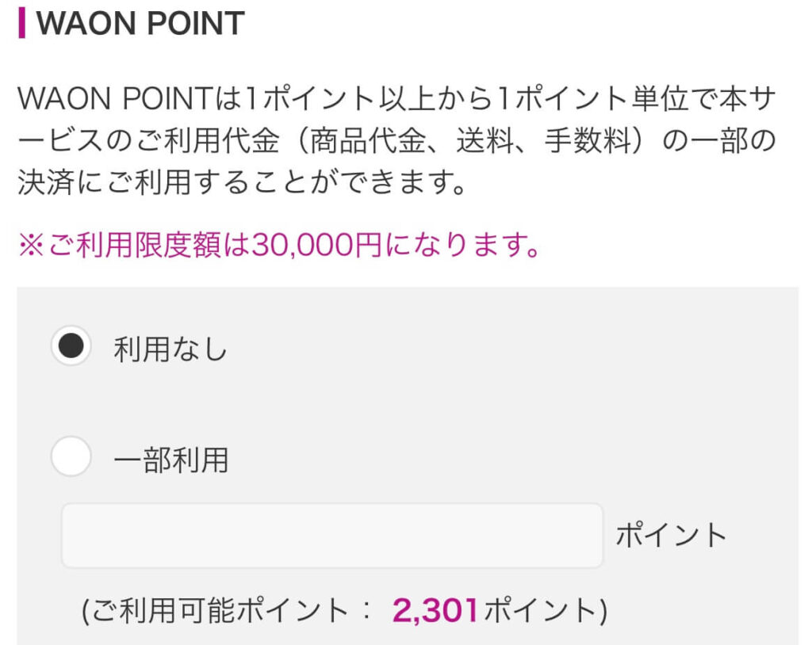Image resolution: width=812 pixels, height=645 pixels.
Task: Click the 利用なし option label text
Action: click(170, 349)
